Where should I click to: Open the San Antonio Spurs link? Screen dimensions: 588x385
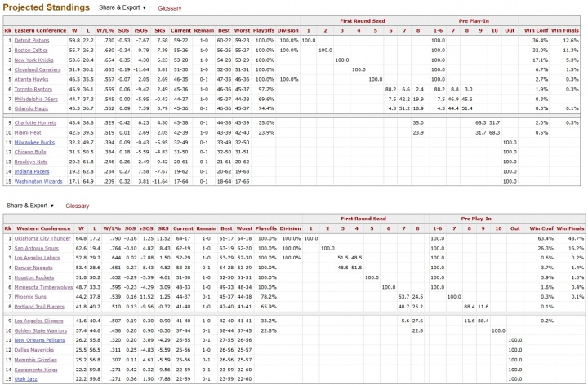[x=37, y=248]
